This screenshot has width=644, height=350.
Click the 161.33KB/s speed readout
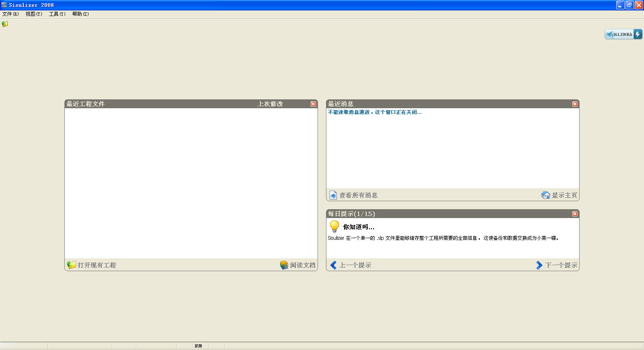(623, 35)
